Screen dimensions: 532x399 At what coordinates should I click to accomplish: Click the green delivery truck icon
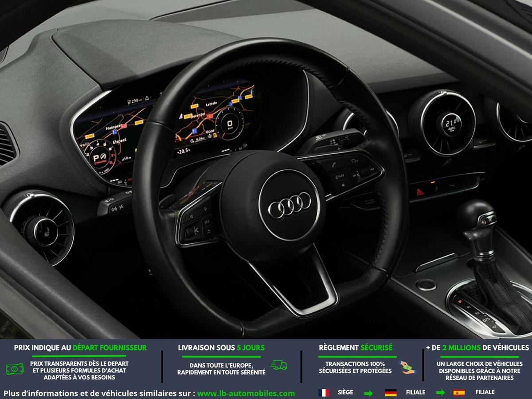pos(279,365)
